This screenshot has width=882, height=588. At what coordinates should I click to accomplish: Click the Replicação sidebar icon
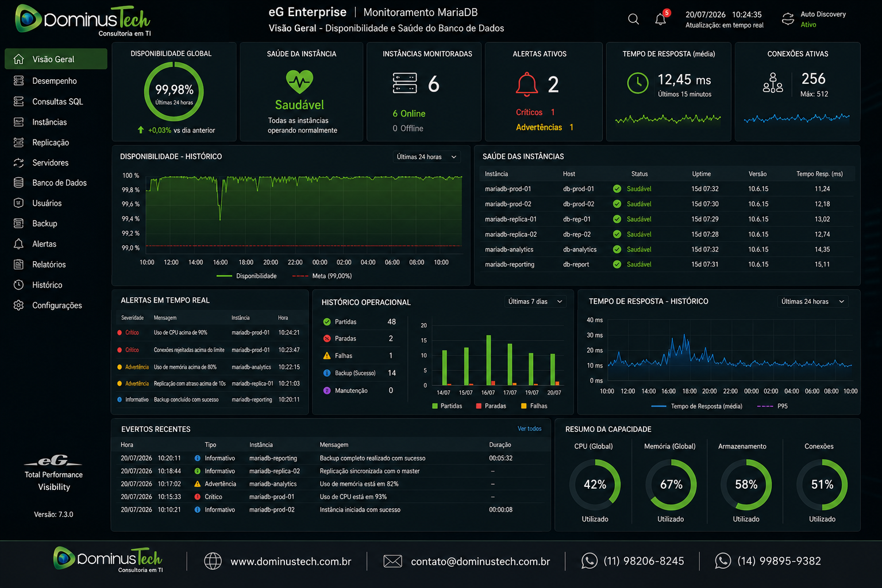pyautogui.click(x=18, y=142)
